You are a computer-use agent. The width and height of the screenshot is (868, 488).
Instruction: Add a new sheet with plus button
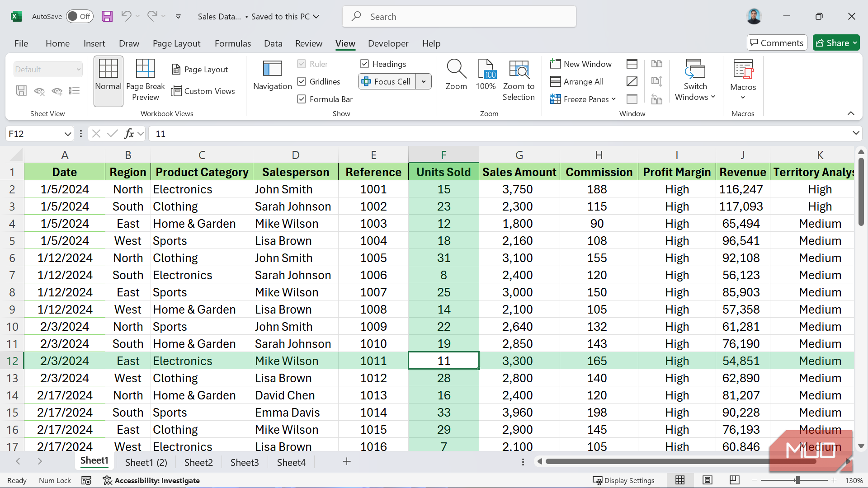347,461
